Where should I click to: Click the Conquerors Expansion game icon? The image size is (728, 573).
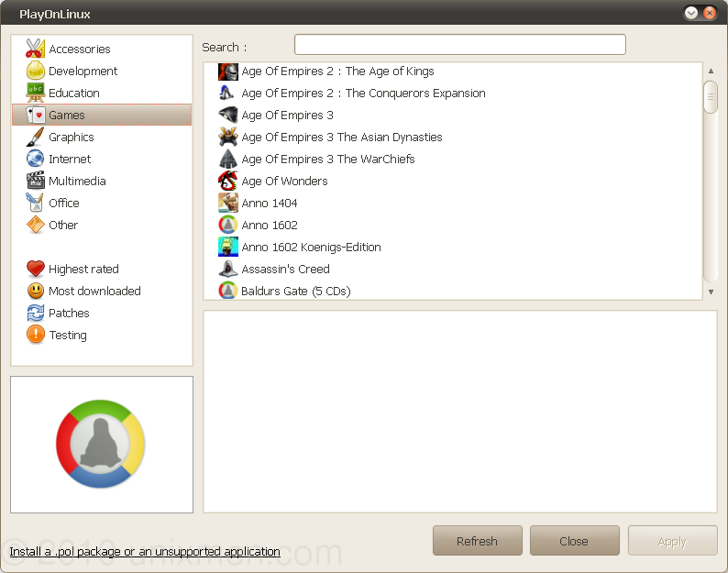[x=228, y=93]
